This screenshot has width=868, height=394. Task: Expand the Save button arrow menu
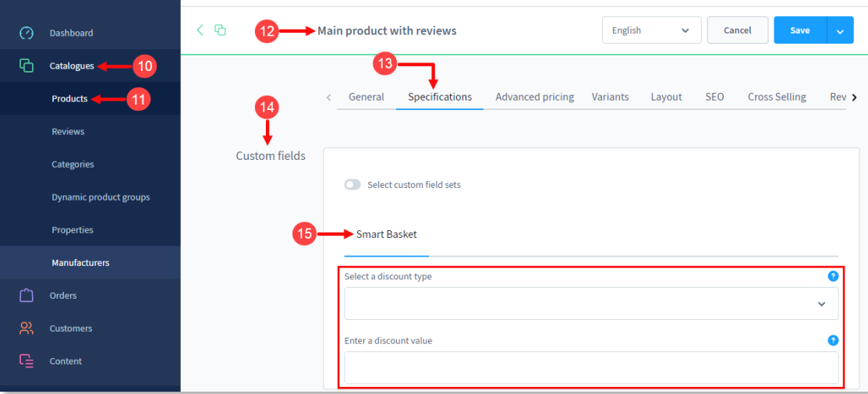click(841, 30)
